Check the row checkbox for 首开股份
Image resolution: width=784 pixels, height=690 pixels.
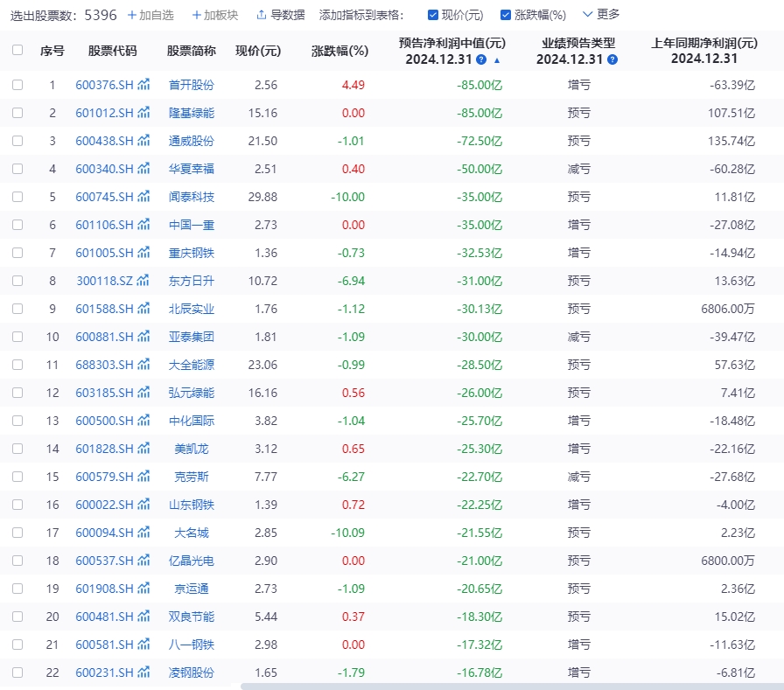tap(17, 85)
